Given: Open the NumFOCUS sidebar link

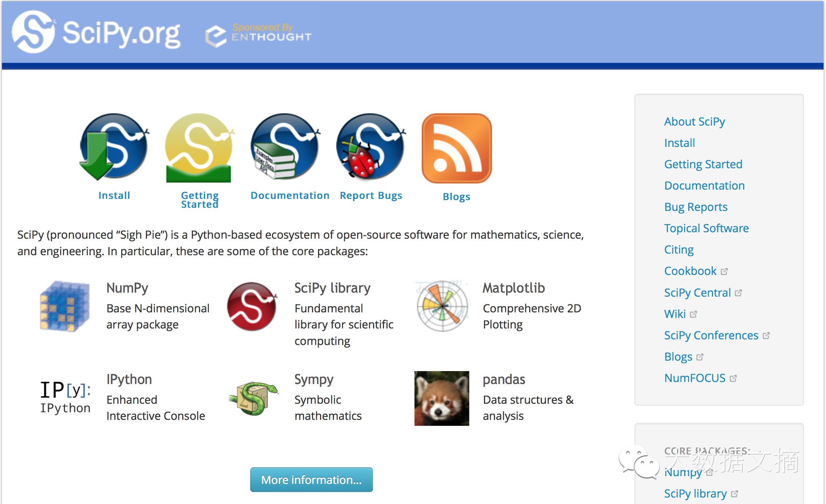Looking at the screenshot, I should 695,378.
